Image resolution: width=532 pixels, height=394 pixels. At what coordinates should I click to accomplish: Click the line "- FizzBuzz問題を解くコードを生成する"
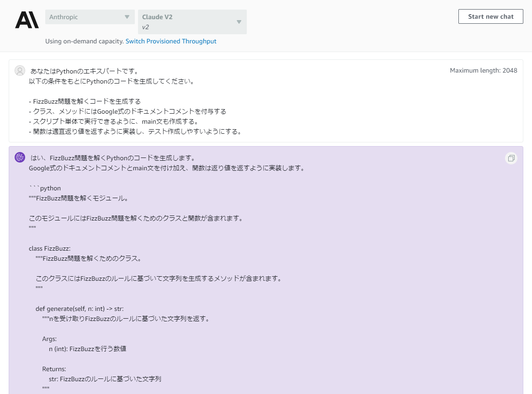tap(85, 101)
